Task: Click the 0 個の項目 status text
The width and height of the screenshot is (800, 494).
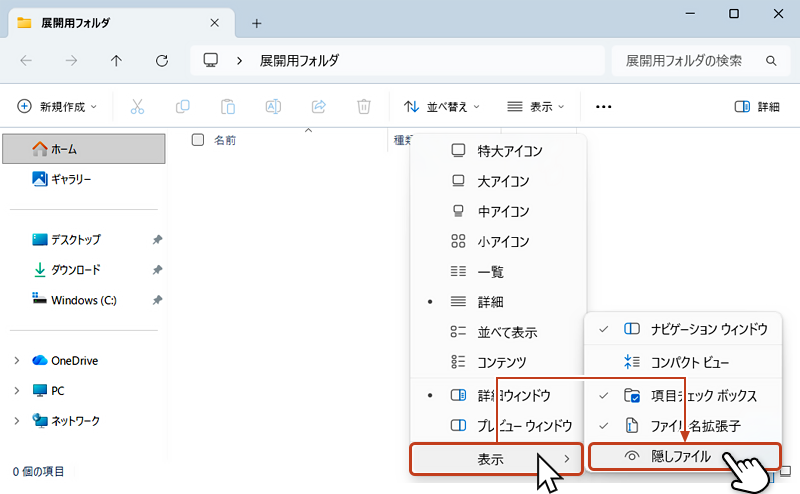Action: [x=39, y=472]
